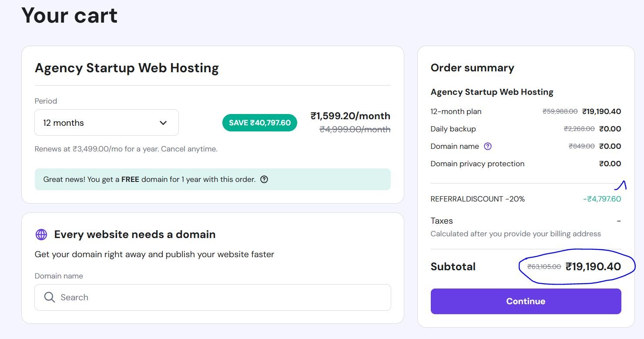
Task: Click the green SAVE ₹40,797.60 badge
Action: pyautogui.click(x=260, y=123)
